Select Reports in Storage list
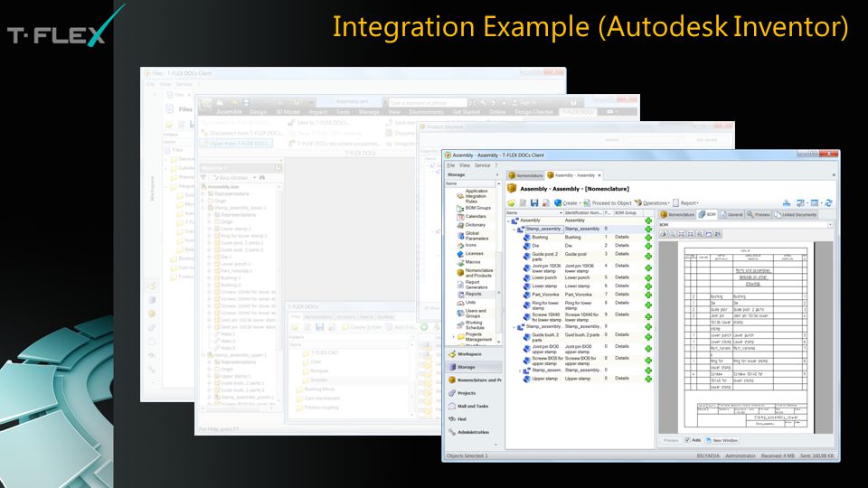This screenshot has height=488, width=868. click(x=469, y=294)
